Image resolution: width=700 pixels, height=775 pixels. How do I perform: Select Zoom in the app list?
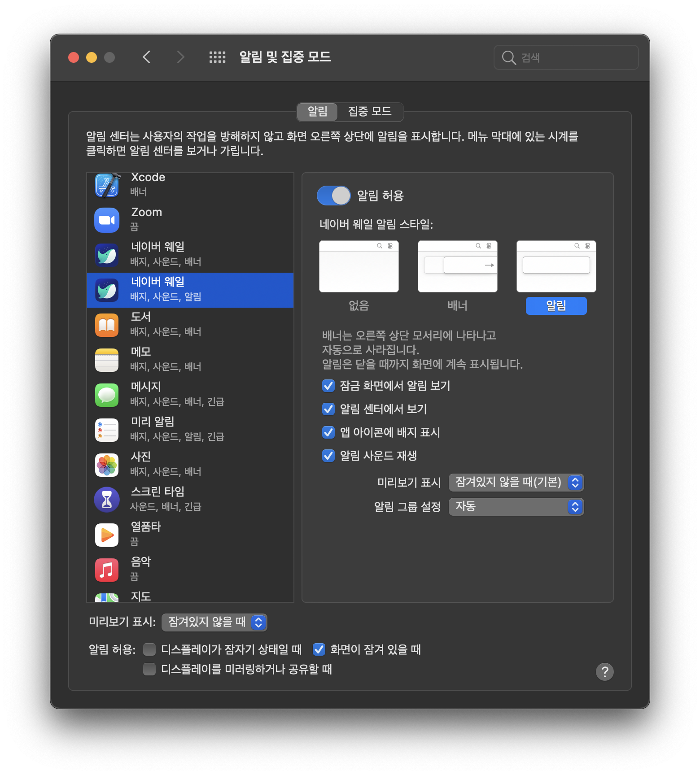tap(190, 220)
